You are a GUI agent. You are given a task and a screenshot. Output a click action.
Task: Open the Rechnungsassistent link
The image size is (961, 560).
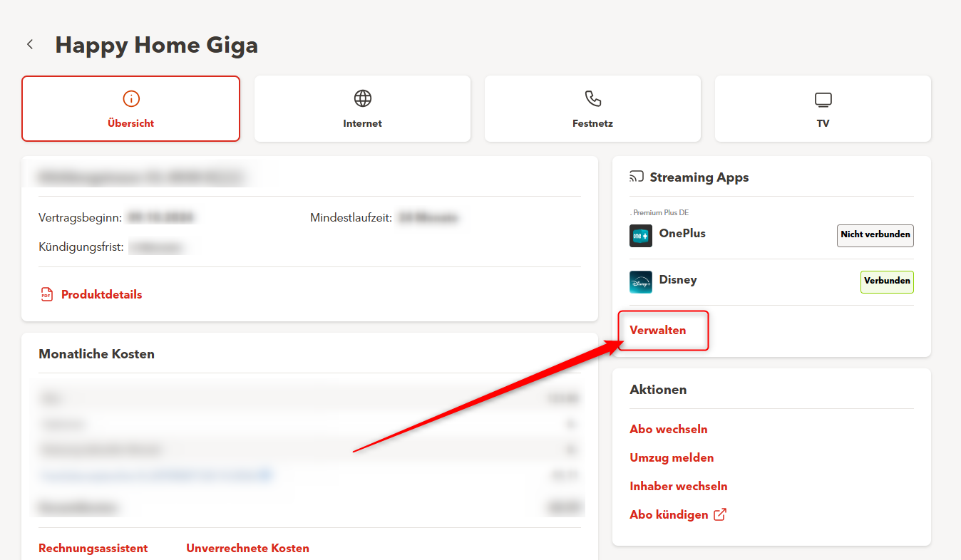coord(93,548)
